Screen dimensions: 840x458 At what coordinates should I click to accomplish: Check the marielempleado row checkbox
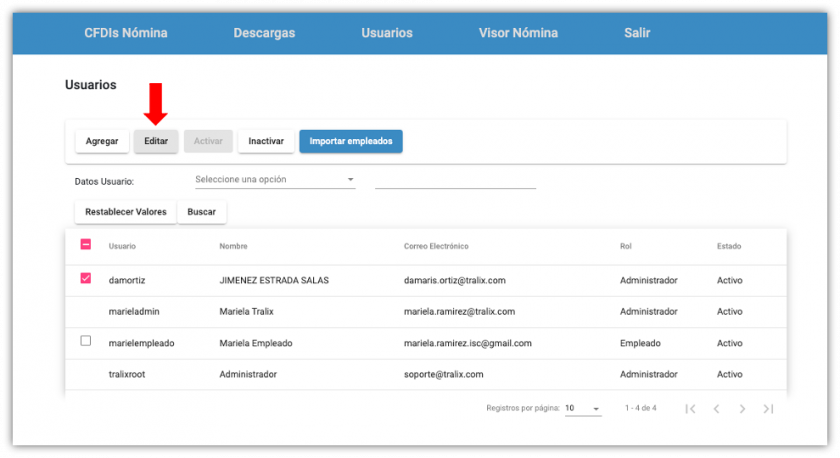[x=86, y=341]
